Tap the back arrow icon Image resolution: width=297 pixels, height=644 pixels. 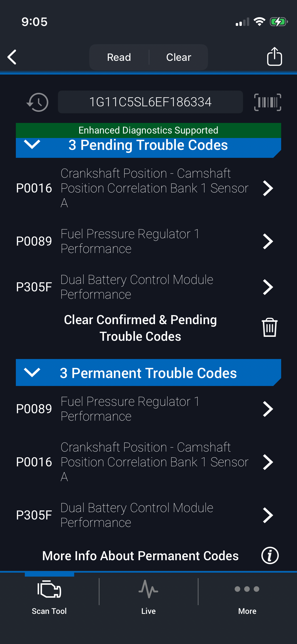pyautogui.click(x=12, y=57)
